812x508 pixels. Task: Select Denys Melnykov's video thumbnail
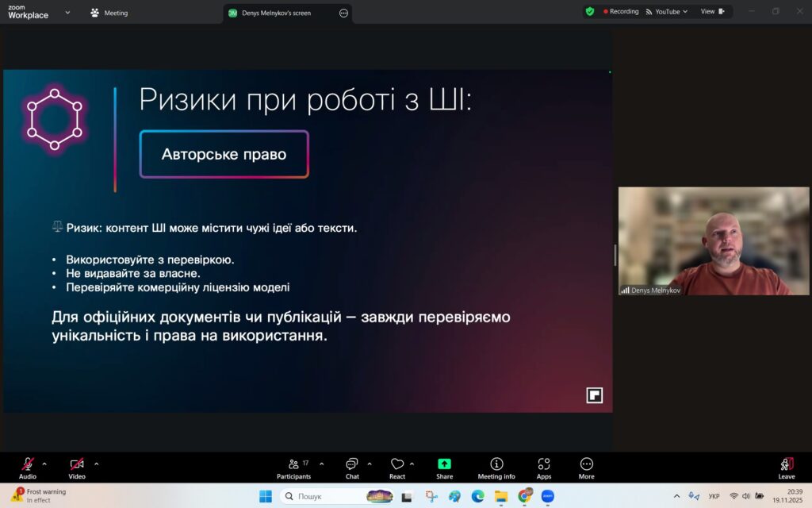point(714,241)
